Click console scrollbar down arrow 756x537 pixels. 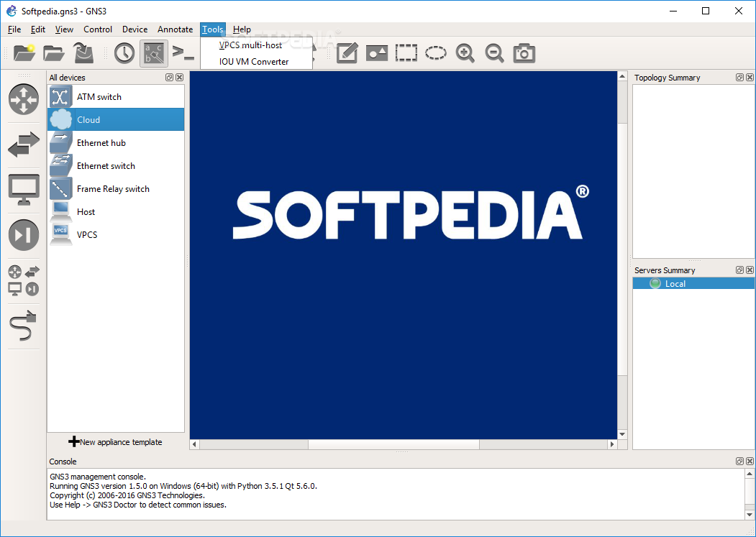[x=750, y=515]
